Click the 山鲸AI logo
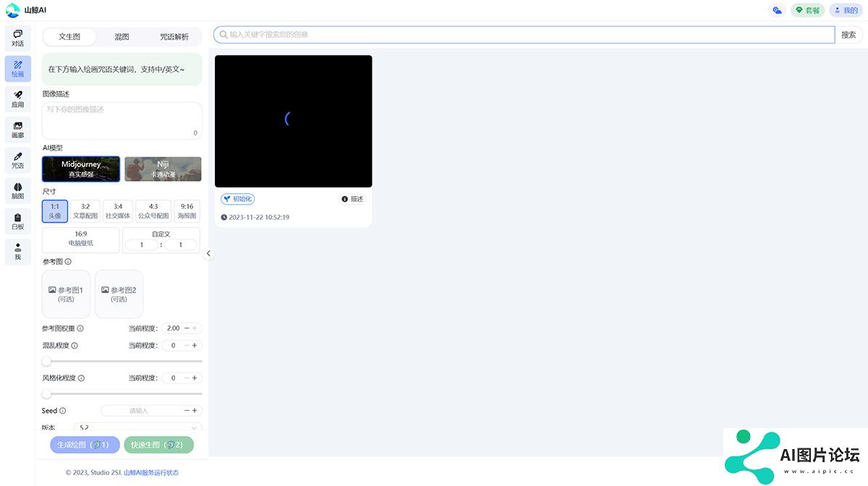The height and width of the screenshot is (486, 868). coord(26,10)
